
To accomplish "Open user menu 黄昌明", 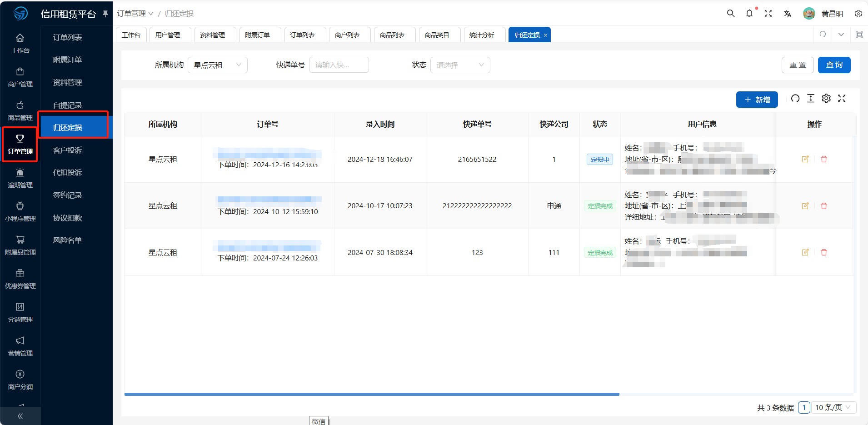I will 832,14.
